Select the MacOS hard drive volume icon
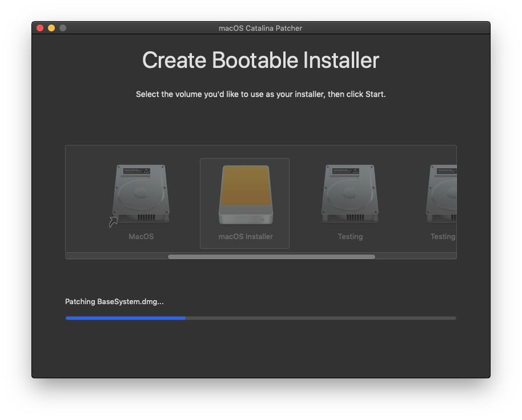The height and width of the screenshot is (420, 522). (141, 194)
